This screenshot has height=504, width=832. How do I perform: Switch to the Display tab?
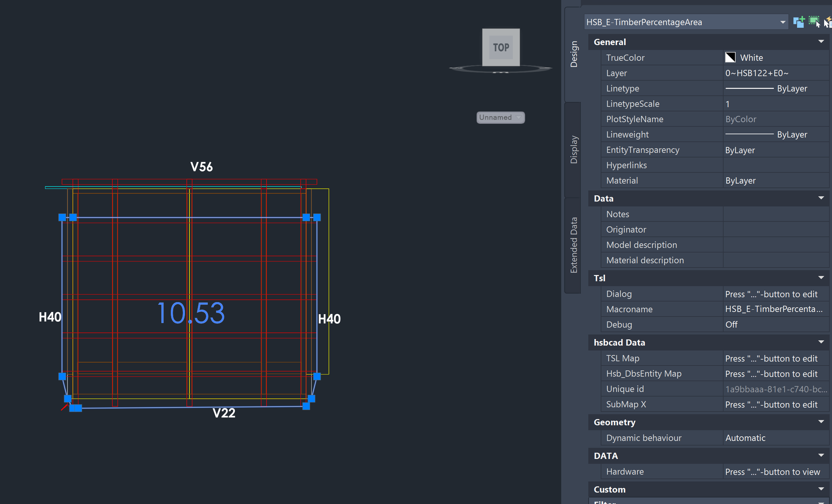click(x=573, y=150)
